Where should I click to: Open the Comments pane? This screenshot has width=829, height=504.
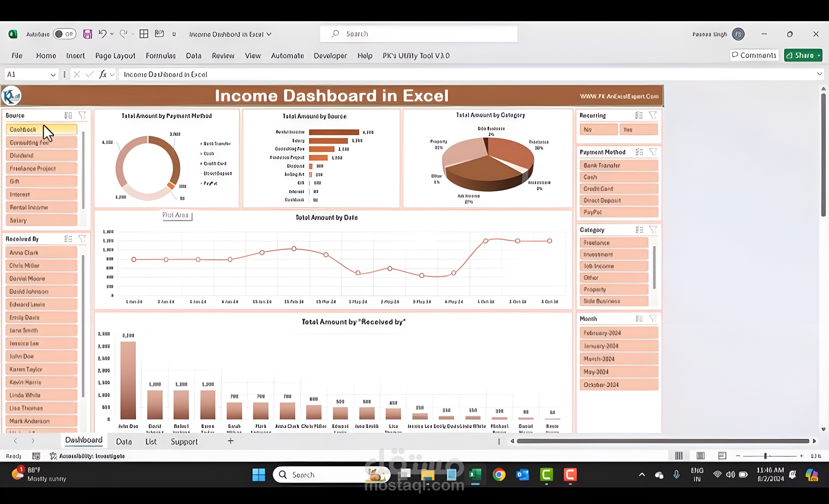[x=754, y=55]
